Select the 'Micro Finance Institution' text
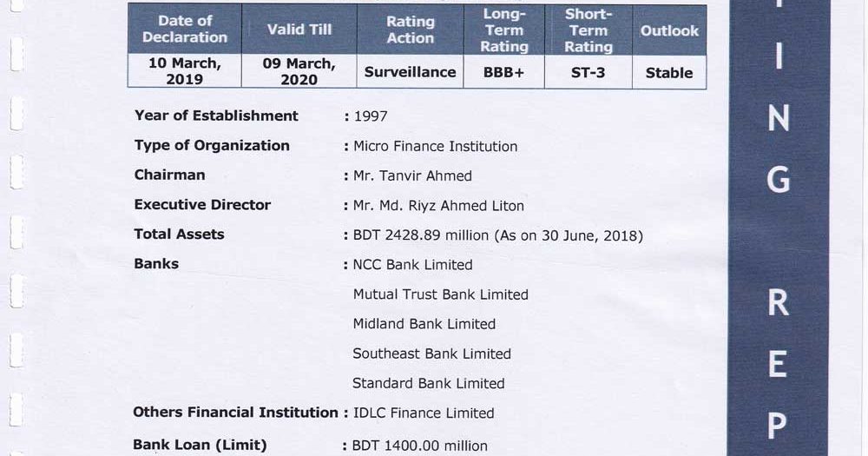 pos(435,146)
